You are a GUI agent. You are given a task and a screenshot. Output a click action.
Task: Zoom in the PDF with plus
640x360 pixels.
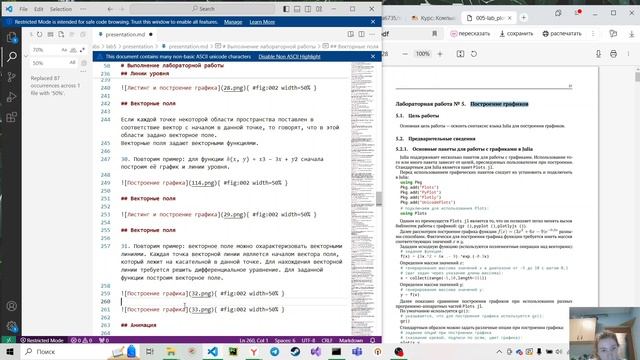pyautogui.click(x=440, y=54)
